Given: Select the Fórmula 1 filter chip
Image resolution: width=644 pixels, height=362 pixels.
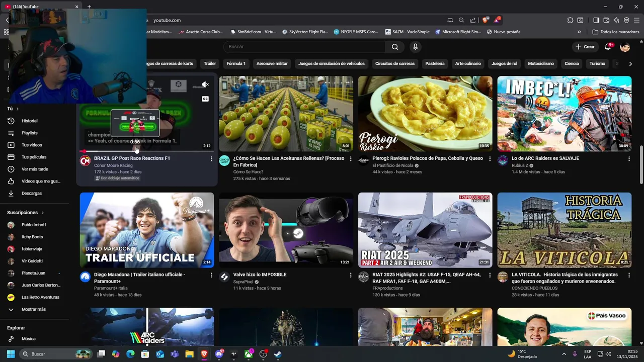Looking at the screenshot, I should pyautogui.click(x=236, y=64).
